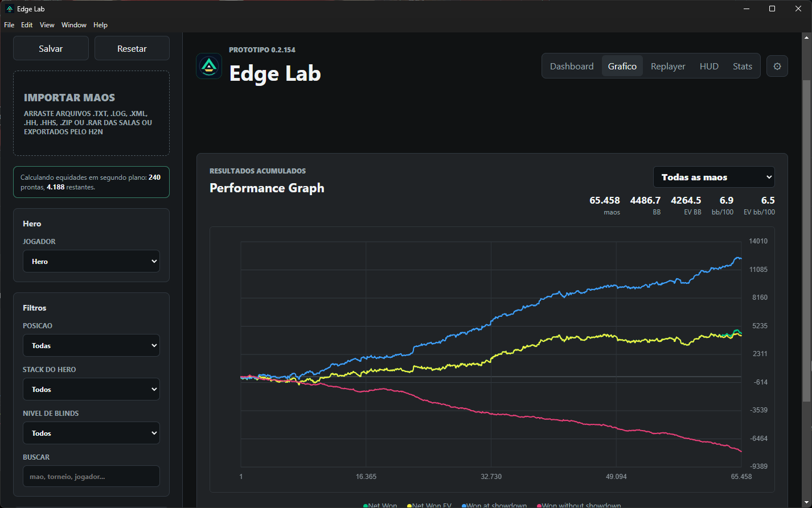This screenshot has width=812, height=508.
Task: Click the title bar app icon
Action: pos(9,9)
